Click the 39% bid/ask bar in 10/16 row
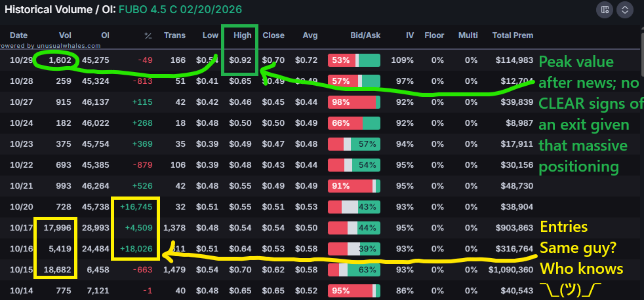This screenshot has width=644, height=300. pos(354,249)
